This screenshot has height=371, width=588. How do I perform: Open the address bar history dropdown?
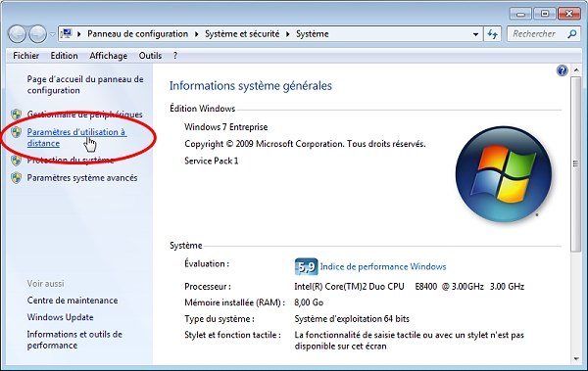[x=475, y=34]
